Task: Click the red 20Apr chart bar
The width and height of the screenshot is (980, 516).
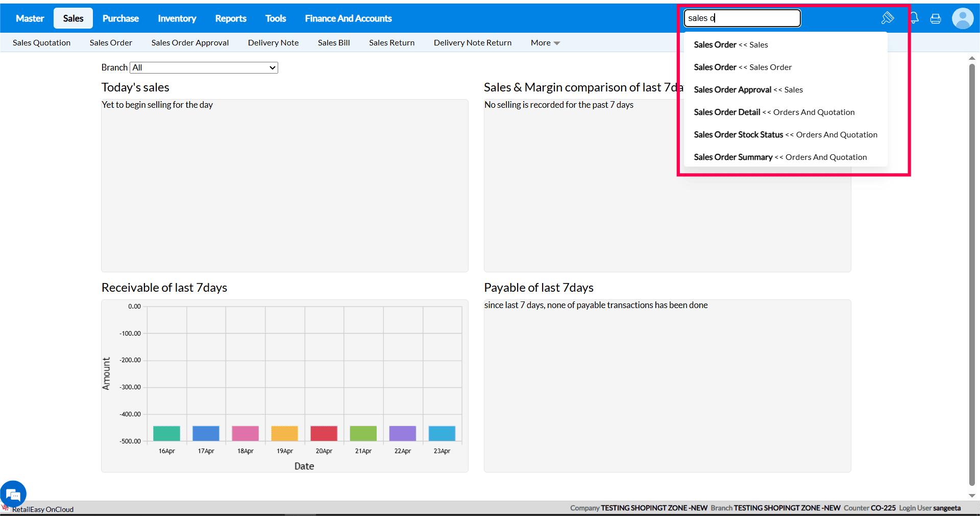Action: click(x=324, y=433)
